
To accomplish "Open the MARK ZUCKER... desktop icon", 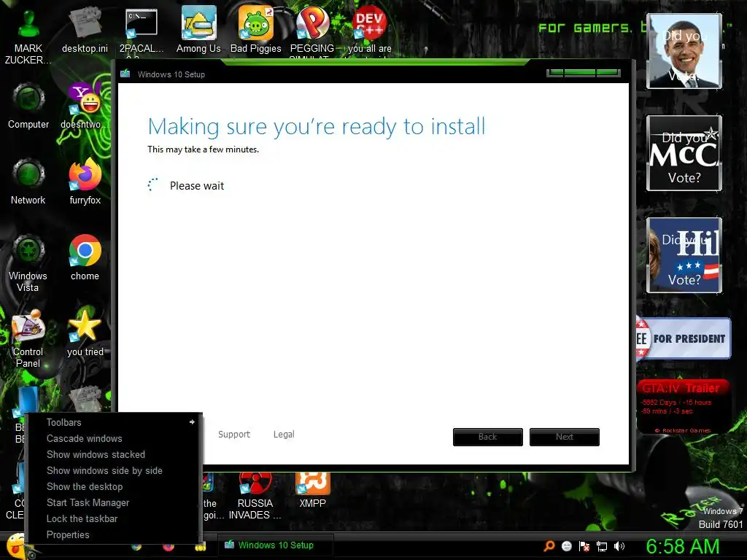I will pyautogui.click(x=28, y=36).
